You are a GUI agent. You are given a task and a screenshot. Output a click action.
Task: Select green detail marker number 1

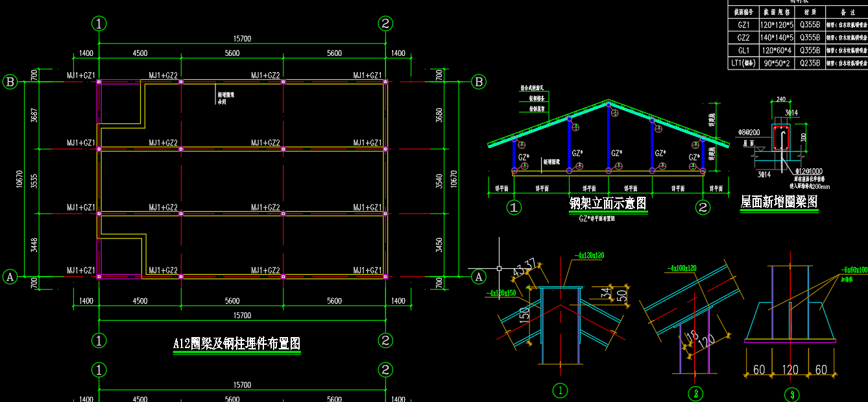(x=559, y=391)
